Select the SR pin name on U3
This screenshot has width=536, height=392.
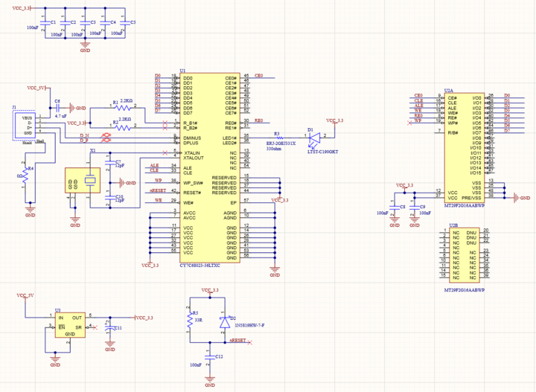point(79,327)
